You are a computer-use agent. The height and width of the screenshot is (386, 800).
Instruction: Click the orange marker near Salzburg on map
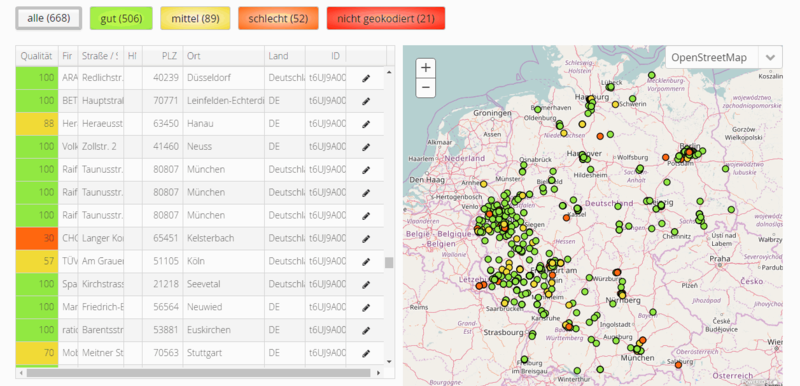click(678, 365)
